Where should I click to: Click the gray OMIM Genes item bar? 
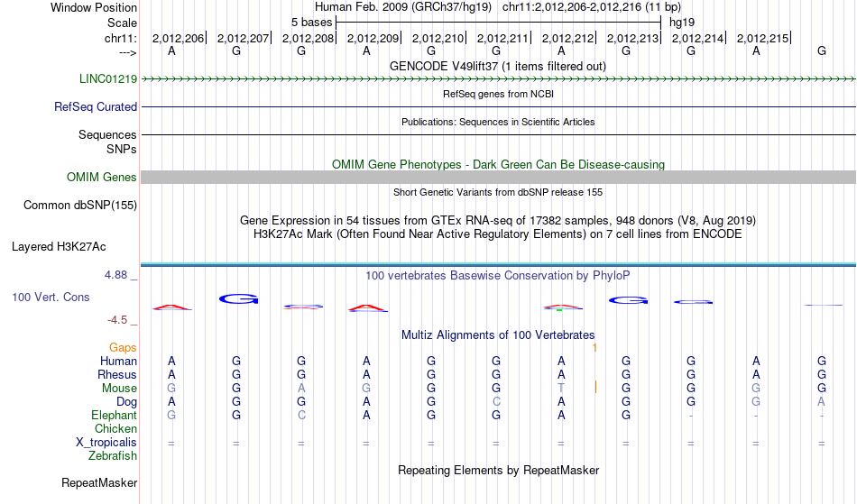(499, 177)
